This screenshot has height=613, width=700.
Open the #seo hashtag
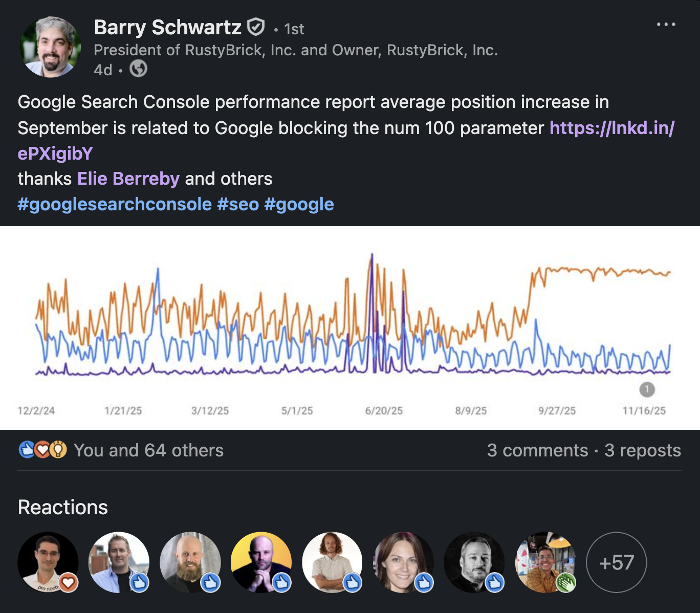coord(238,204)
